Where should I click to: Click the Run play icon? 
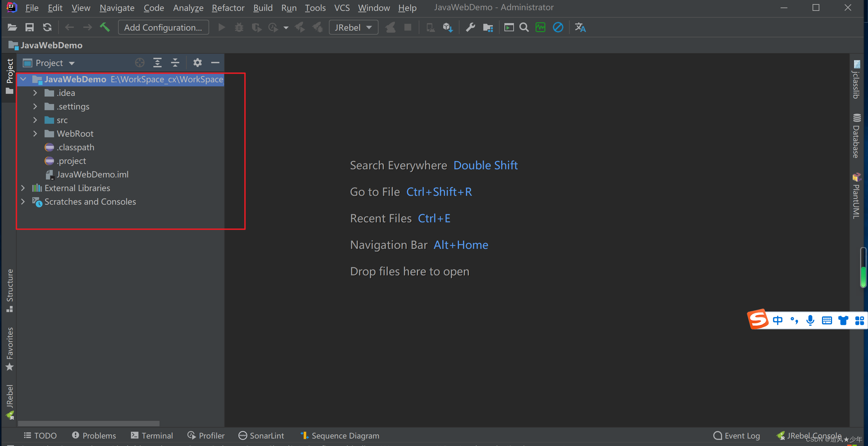(x=221, y=27)
